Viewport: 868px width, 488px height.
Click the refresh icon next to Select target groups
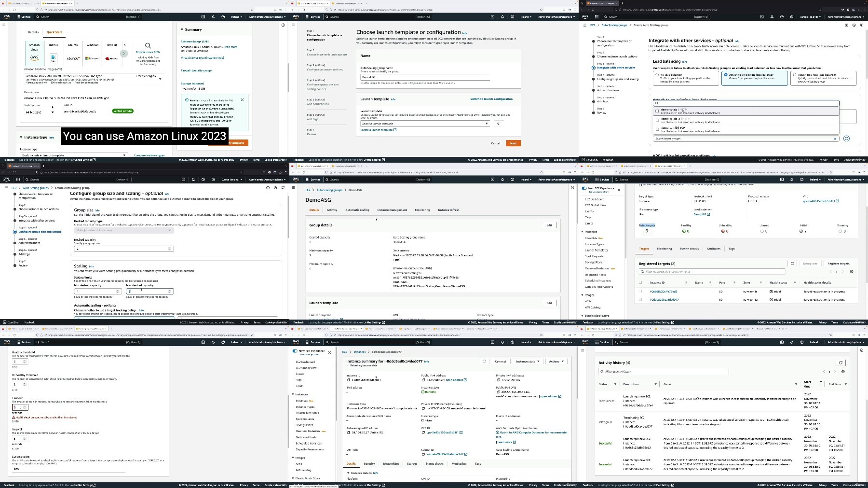pyautogui.click(x=846, y=139)
